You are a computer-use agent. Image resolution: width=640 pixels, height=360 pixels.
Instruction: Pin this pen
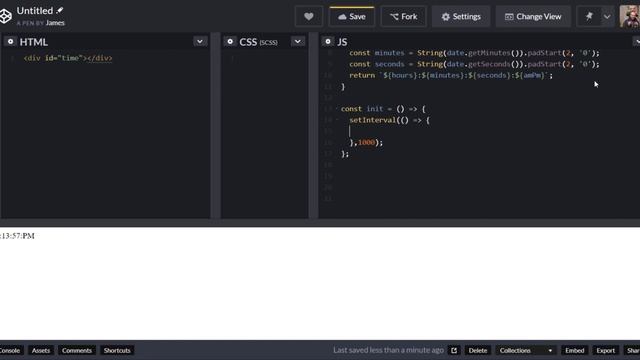[589, 17]
